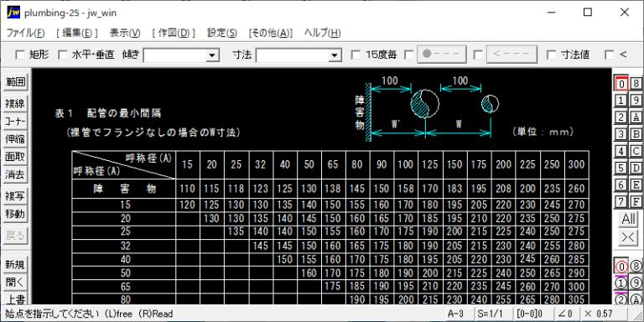
Task: Open the その他(A) menu
Action: coord(271,34)
